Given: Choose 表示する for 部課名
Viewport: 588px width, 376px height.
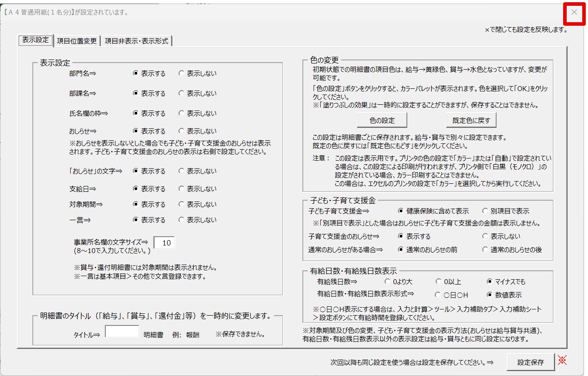Looking at the screenshot, I should point(149,94).
